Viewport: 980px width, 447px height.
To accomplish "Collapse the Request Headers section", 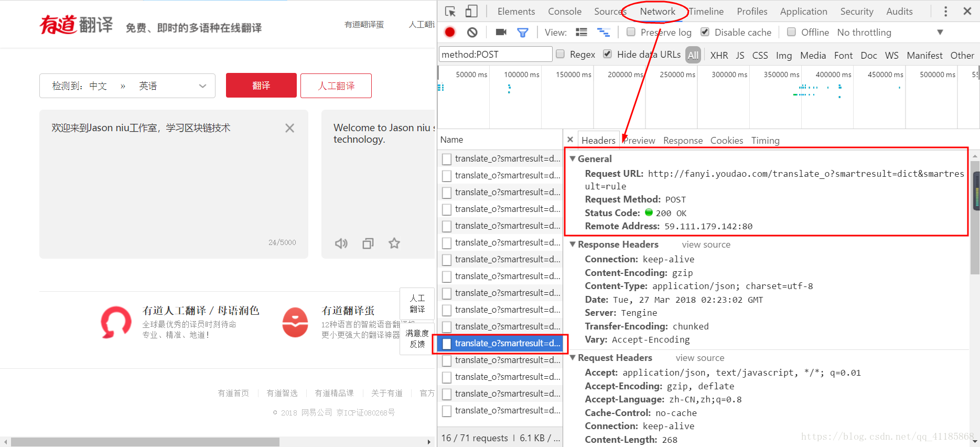I will point(573,358).
